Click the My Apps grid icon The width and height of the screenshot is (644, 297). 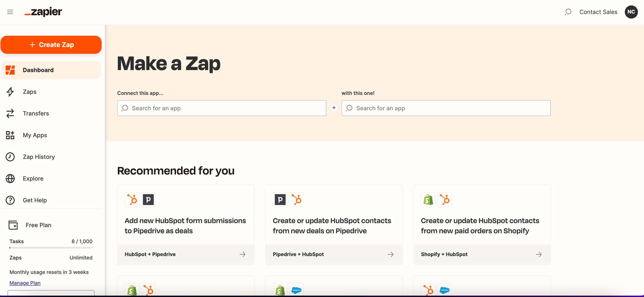pos(10,135)
